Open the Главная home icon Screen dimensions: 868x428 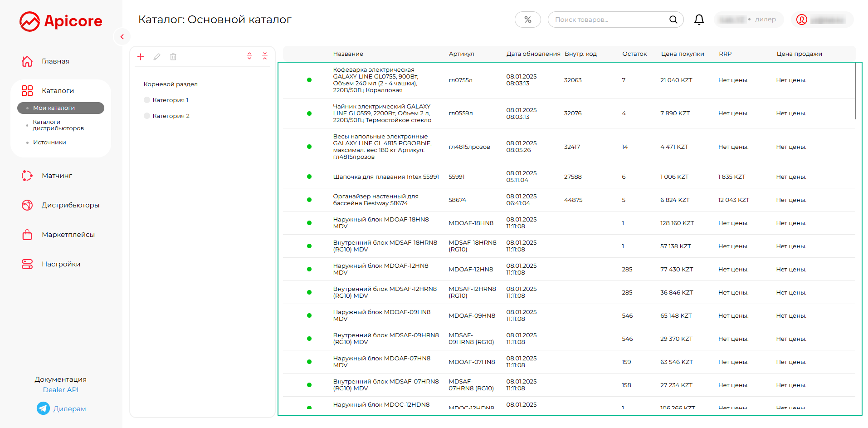[x=27, y=61]
